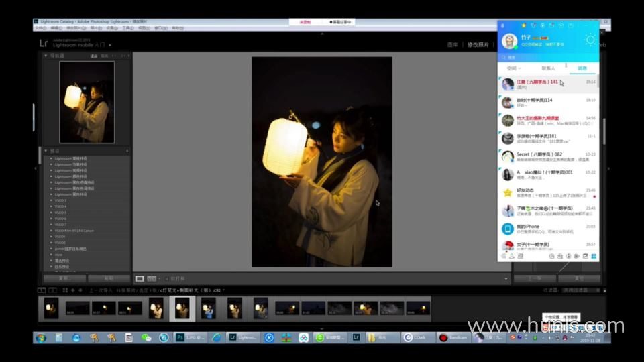Open the 过滤器 filter dropdown
The image size is (644, 362).
580,290
